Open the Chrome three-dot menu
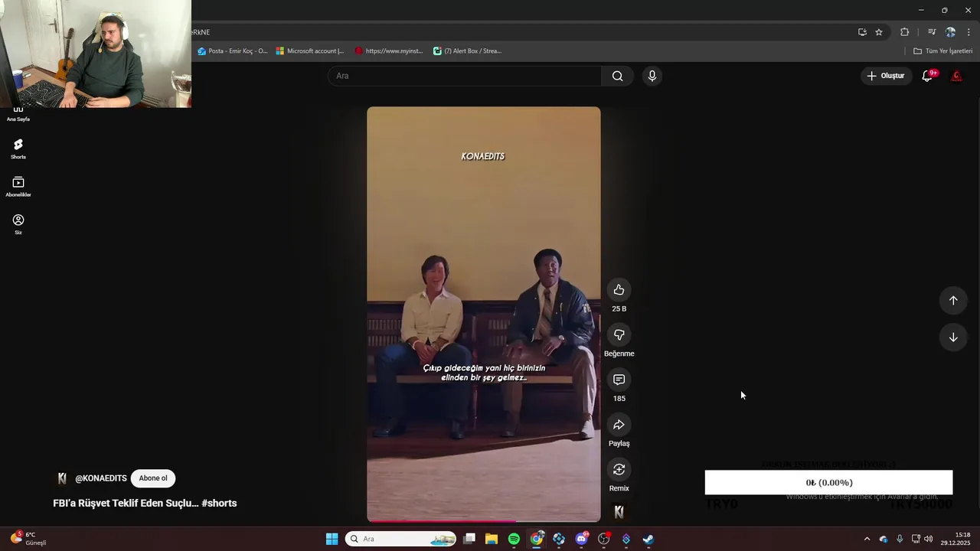Image resolution: width=980 pixels, height=551 pixels. (969, 32)
